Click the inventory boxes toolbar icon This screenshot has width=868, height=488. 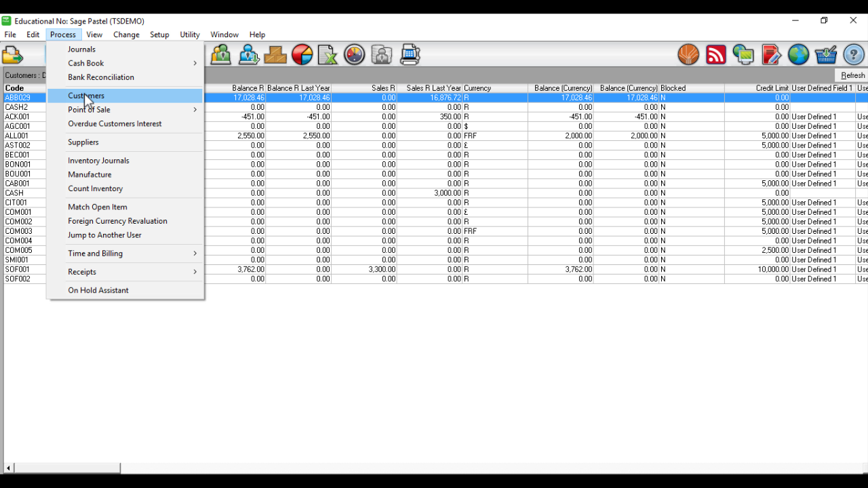275,55
